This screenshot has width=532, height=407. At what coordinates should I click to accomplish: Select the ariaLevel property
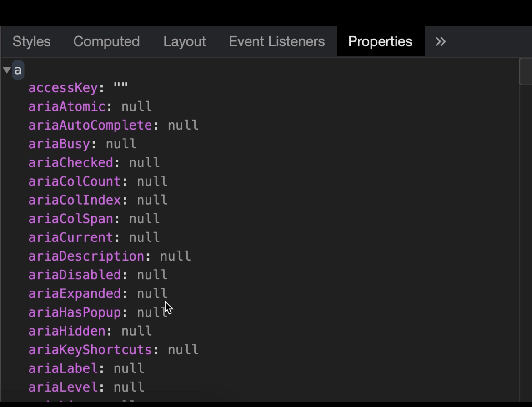63,387
